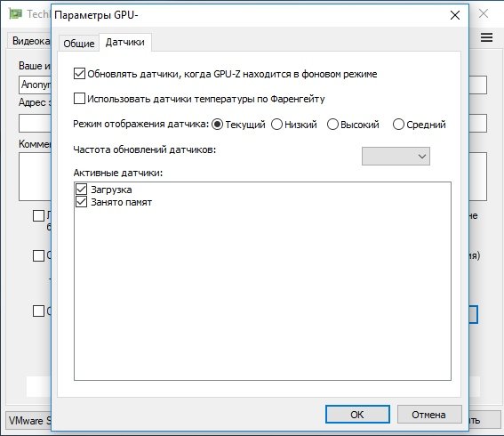Open the sensor refresh rate dropdown
The image size is (504, 436).
pos(396,157)
